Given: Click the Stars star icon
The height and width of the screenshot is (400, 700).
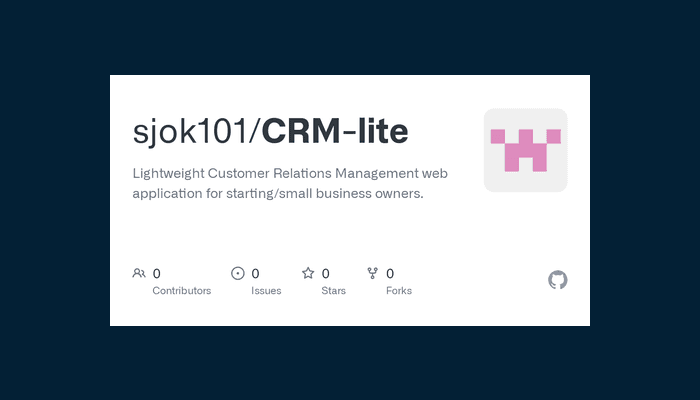Looking at the screenshot, I should [308, 273].
